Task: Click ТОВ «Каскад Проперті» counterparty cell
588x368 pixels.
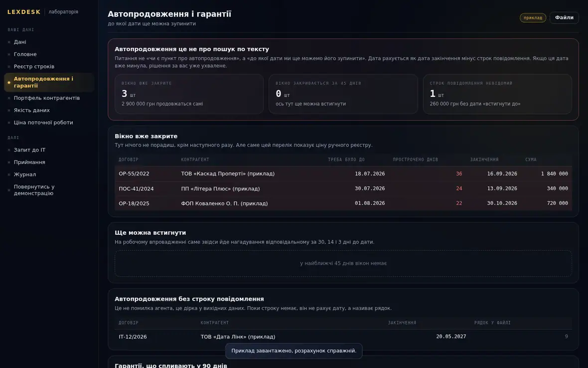Action: point(228,174)
